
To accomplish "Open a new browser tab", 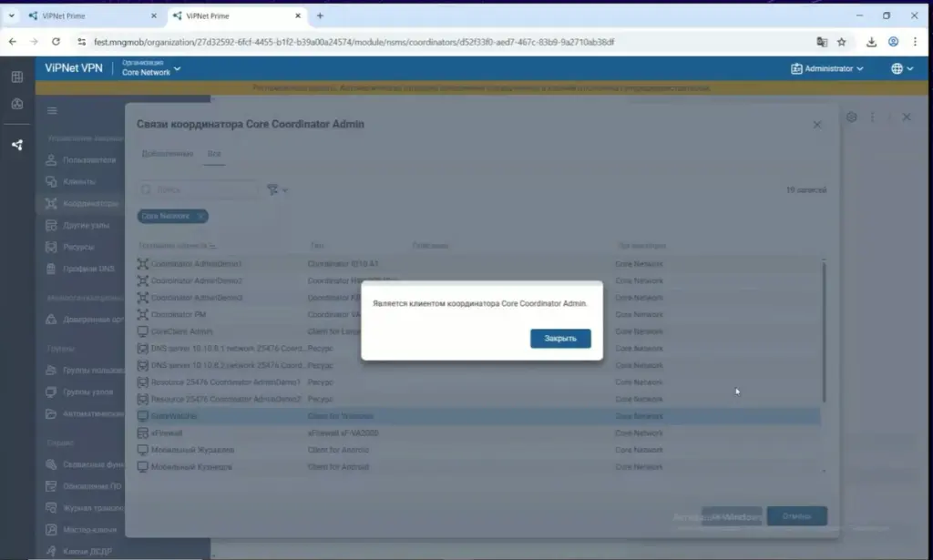I will tap(320, 16).
